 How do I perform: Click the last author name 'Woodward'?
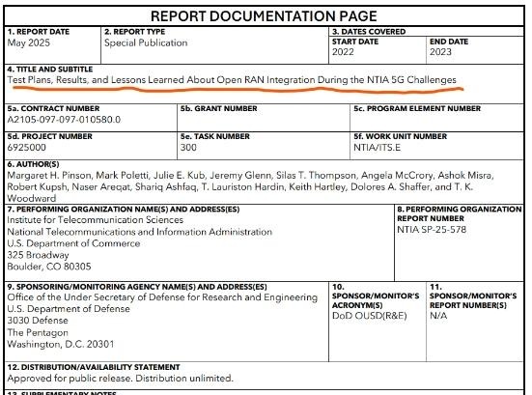pyautogui.click(x=32, y=198)
